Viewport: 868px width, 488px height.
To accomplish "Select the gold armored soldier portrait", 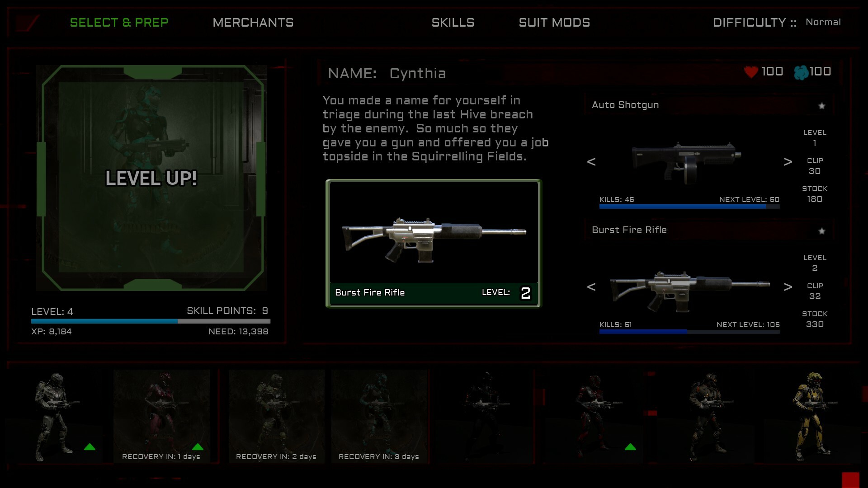I will pyautogui.click(x=812, y=416).
